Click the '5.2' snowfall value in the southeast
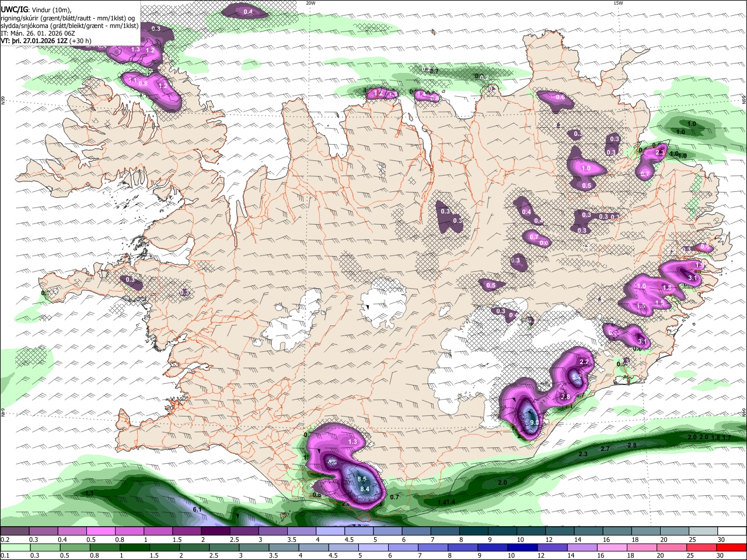This screenshot has width=747, height=560. [578, 377]
